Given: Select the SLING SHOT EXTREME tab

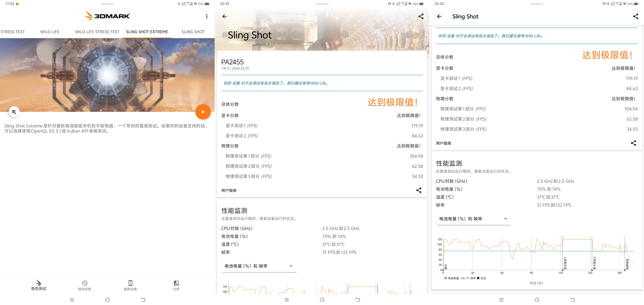Looking at the screenshot, I should tap(147, 32).
